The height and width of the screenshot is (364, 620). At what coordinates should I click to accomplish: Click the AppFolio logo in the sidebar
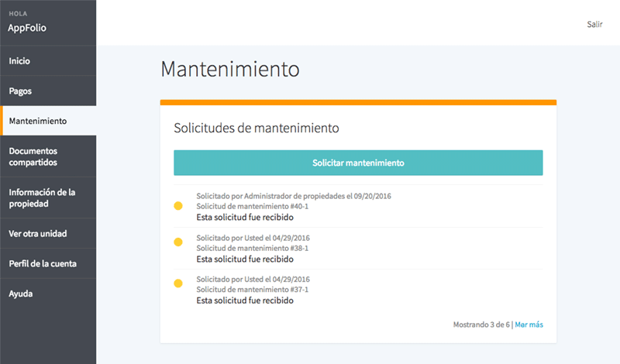(x=28, y=28)
